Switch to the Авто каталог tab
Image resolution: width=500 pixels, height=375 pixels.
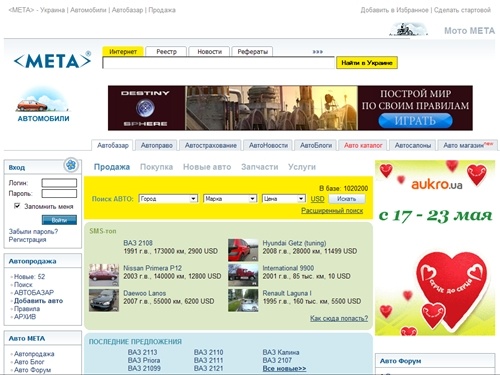coord(363,145)
